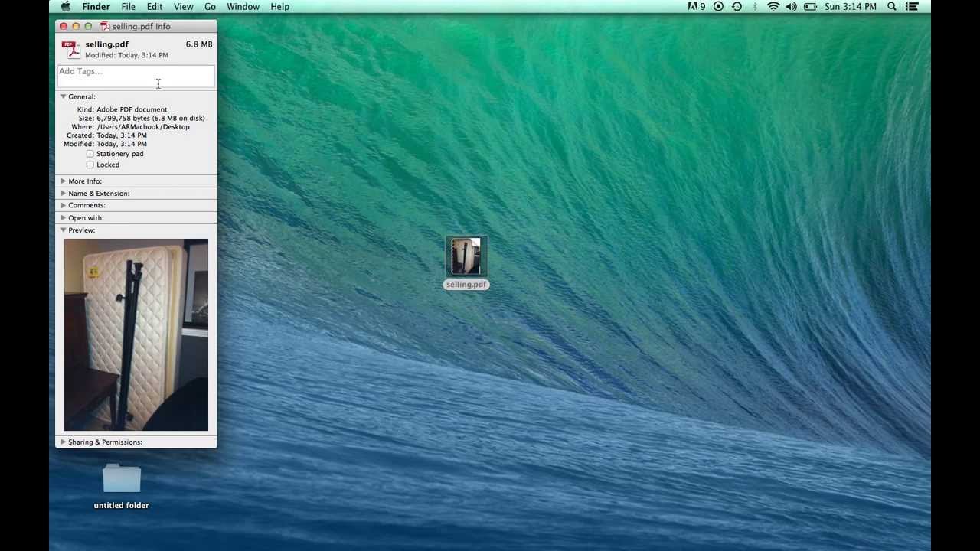The image size is (980, 551).
Task: Enable the Locked checkbox
Action: (x=90, y=165)
